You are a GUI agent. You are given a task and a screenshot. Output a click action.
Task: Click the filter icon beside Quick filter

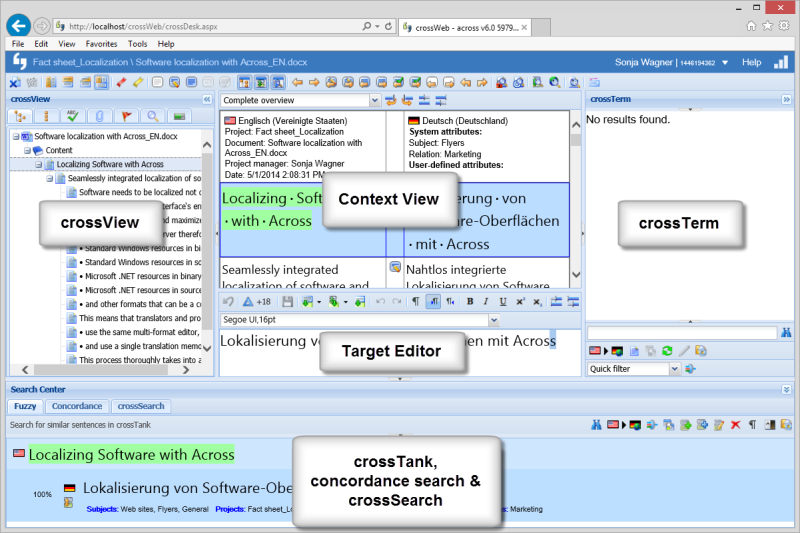[690, 369]
